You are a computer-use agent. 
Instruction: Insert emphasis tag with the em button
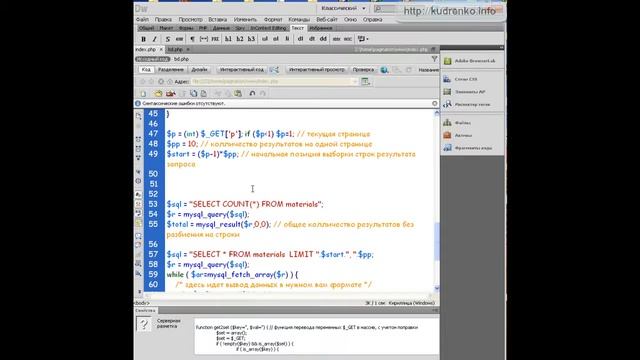[179, 39]
